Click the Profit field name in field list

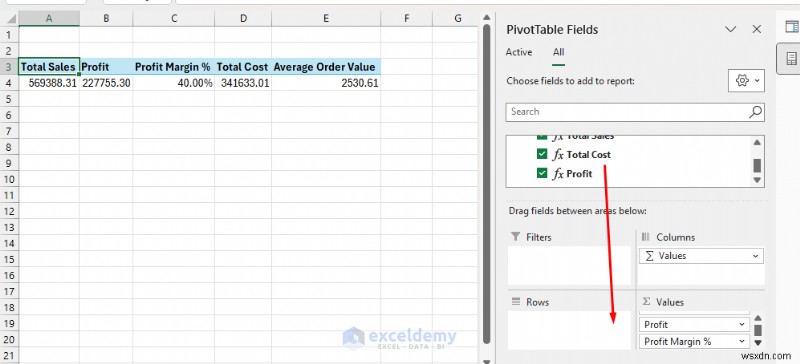pyautogui.click(x=579, y=174)
